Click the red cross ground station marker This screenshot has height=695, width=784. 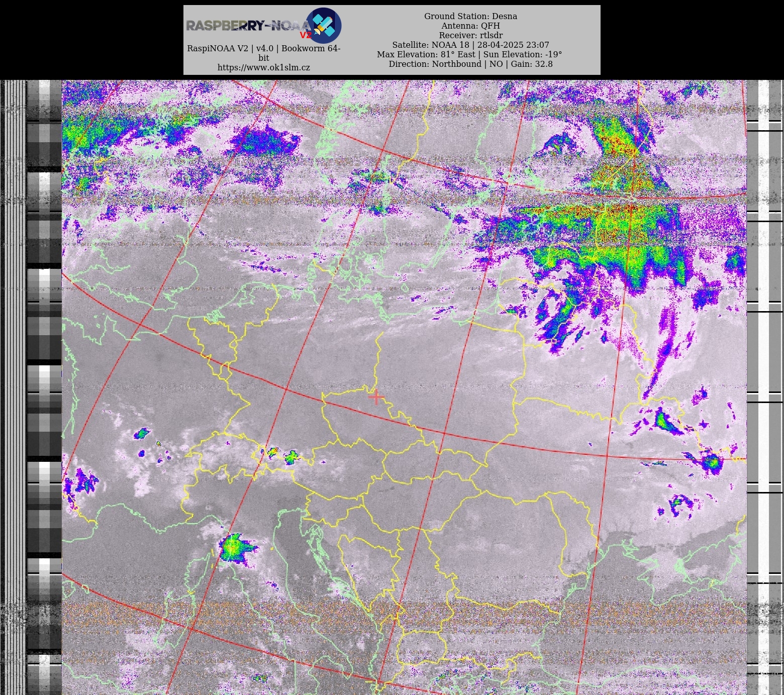(376, 397)
